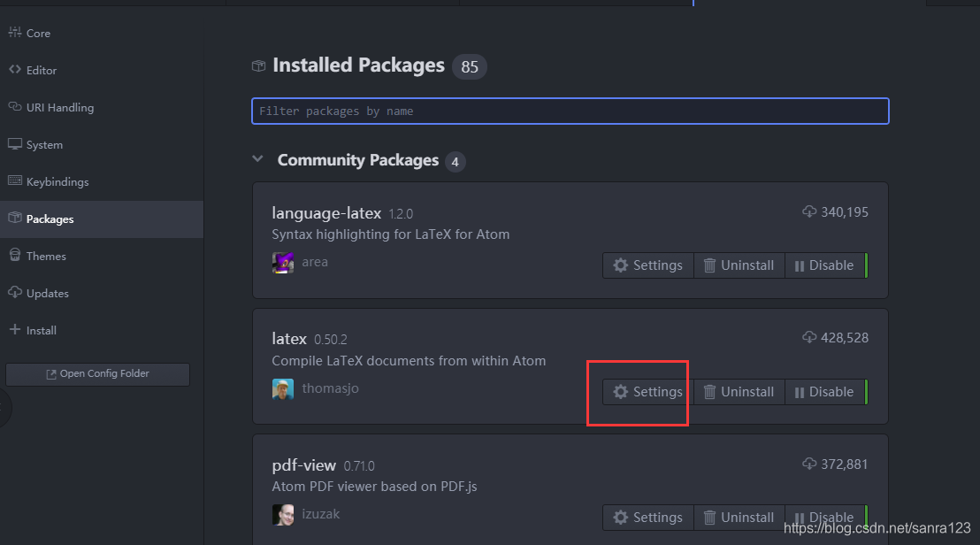The width and height of the screenshot is (980, 545).
Task: Click the download cloud icon next to 340,195
Action: click(809, 211)
